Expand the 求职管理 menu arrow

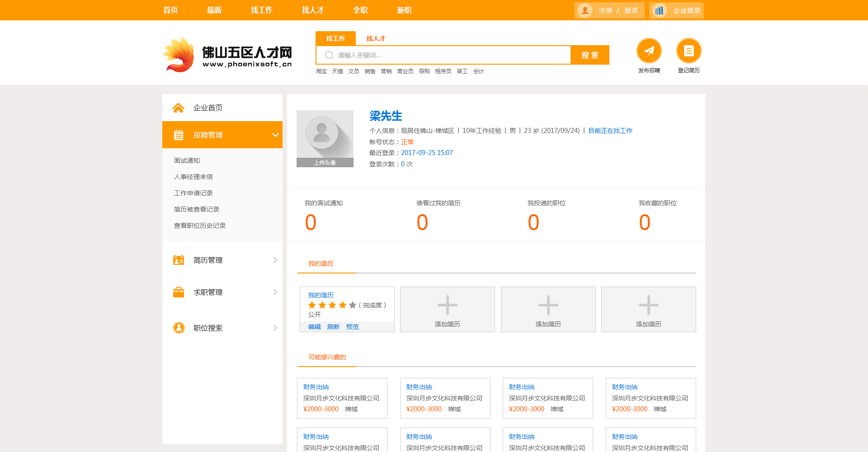(275, 292)
